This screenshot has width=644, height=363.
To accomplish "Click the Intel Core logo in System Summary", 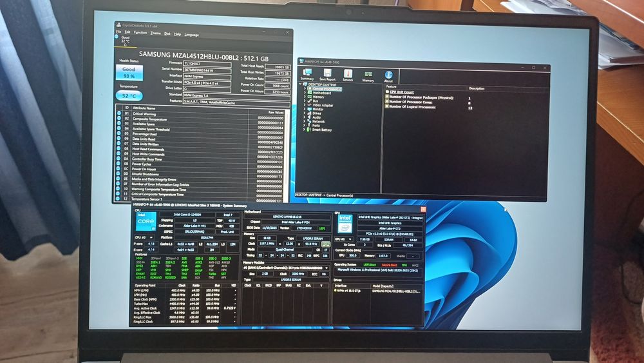I will click(146, 221).
